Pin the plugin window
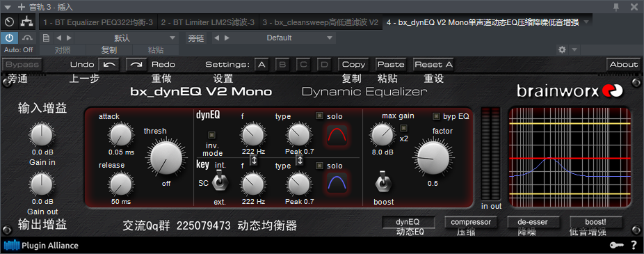This screenshot has height=254, width=644. (616, 6)
